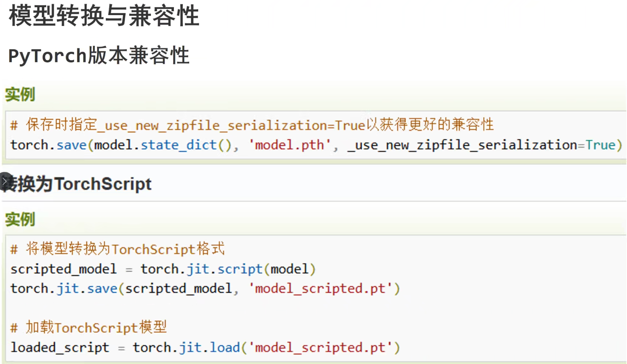This screenshot has height=364, width=627.
Task: Click the comment 加载TorchScript模型
Action: (x=89, y=328)
